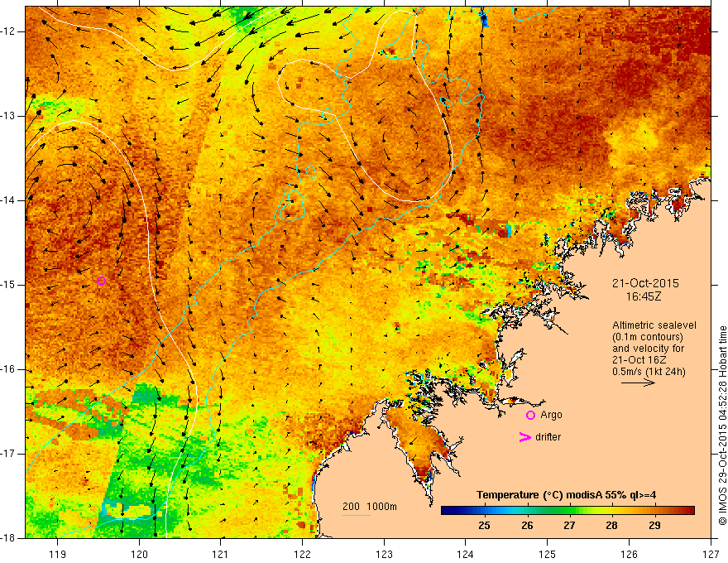Click the 'Temperature (°C) modisA 55% ql>=4' title

point(566,495)
